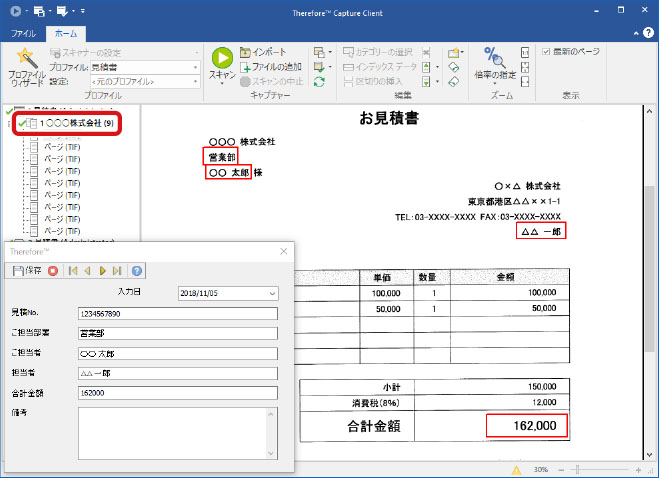Click the Zoom magnification tool
The image size is (659, 478).
[495, 64]
